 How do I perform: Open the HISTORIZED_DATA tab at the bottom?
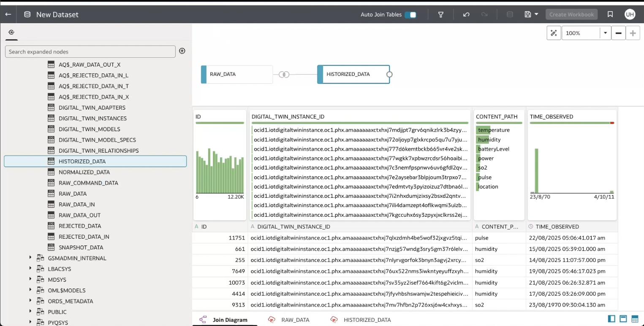366,320
